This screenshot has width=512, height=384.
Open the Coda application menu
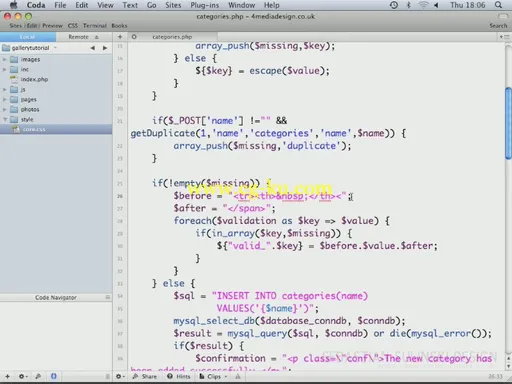pos(36,5)
